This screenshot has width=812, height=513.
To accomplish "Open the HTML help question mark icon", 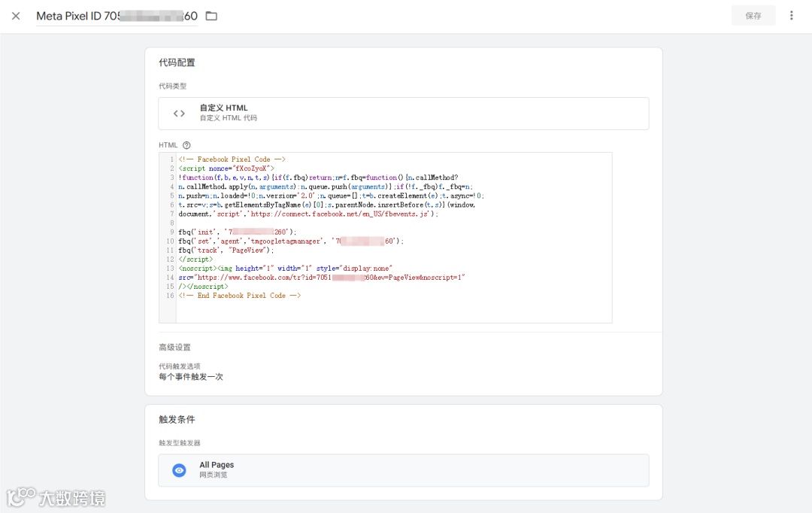I will pos(186,145).
